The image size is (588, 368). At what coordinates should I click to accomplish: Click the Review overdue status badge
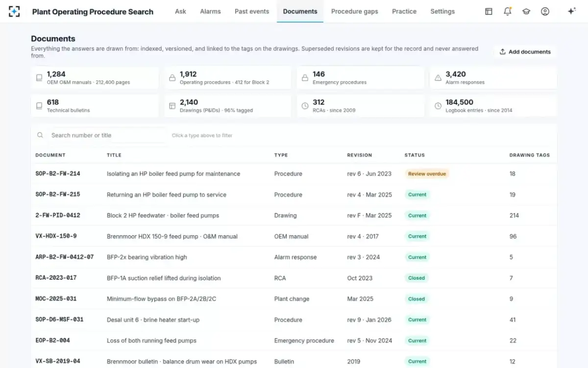tap(427, 174)
